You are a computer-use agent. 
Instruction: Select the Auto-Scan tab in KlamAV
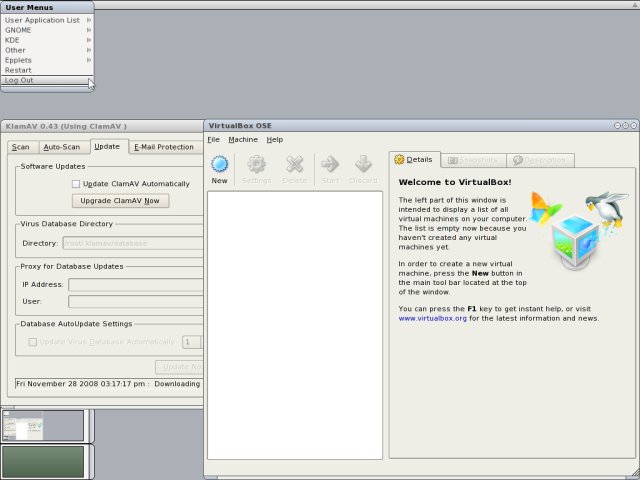(64, 147)
